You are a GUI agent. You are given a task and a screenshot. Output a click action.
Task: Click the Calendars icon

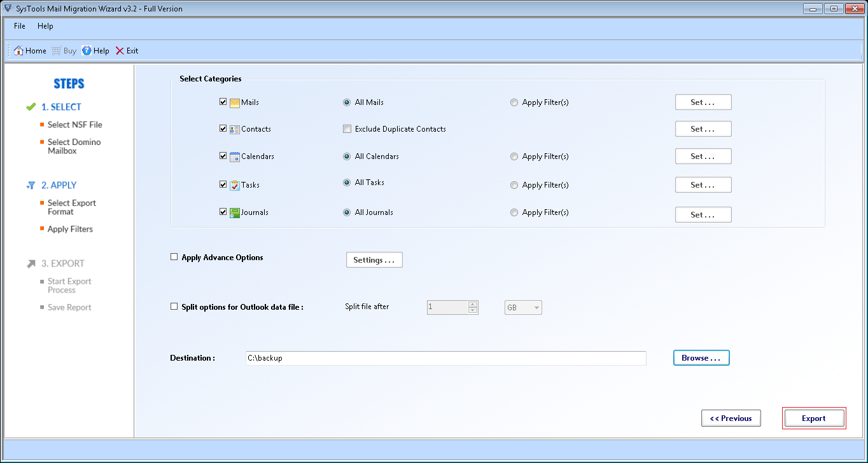[235, 156]
